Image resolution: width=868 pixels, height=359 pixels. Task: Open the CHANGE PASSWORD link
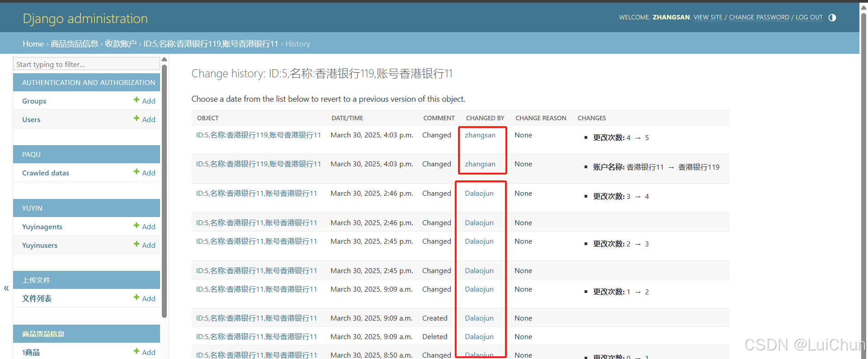(x=759, y=17)
